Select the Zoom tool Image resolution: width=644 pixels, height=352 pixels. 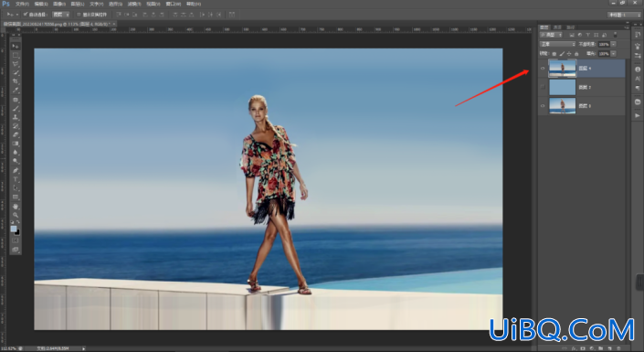(x=16, y=215)
